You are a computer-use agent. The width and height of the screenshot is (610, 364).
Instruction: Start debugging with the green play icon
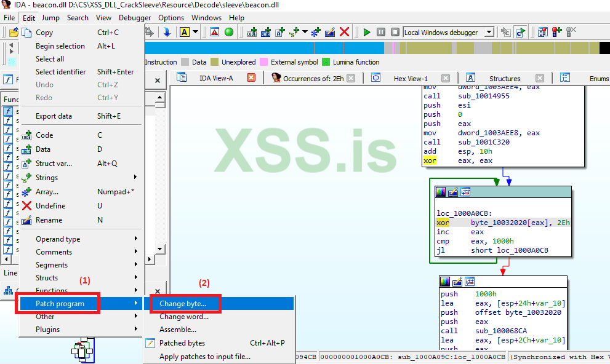(x=366, y=32)
